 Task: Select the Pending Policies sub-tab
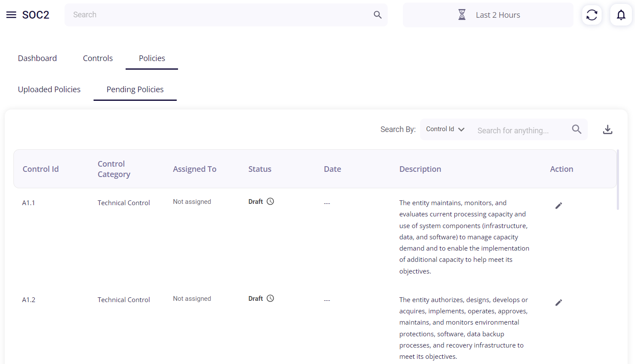coord(135,89)
